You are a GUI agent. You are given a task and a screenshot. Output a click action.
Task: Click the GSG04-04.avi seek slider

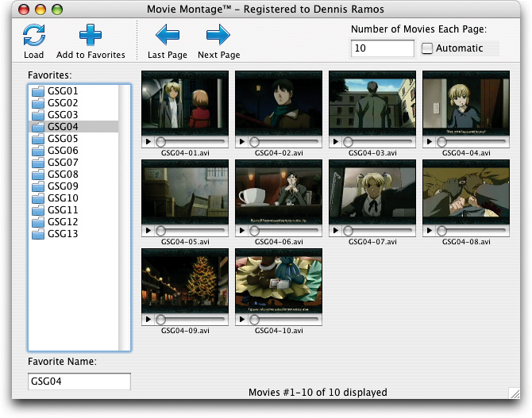(472, 142)
